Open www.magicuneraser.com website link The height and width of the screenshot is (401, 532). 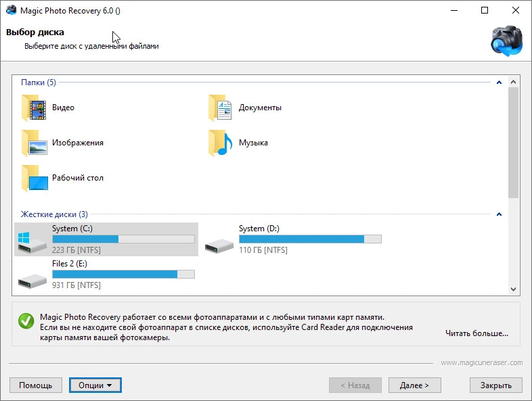tap(482, 362)
